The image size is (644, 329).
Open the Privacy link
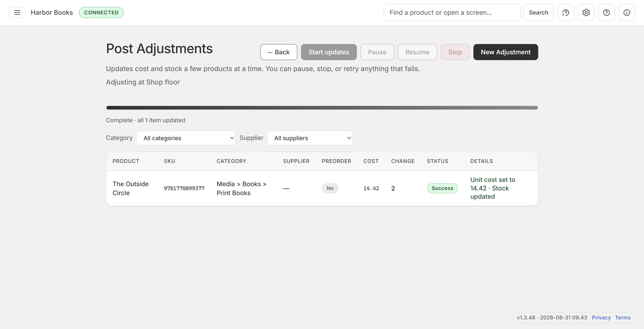[x=601, y=318]
